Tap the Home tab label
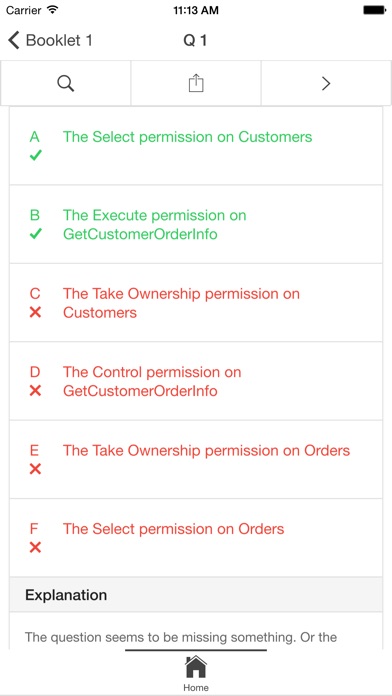 click(x=196, y=688)
